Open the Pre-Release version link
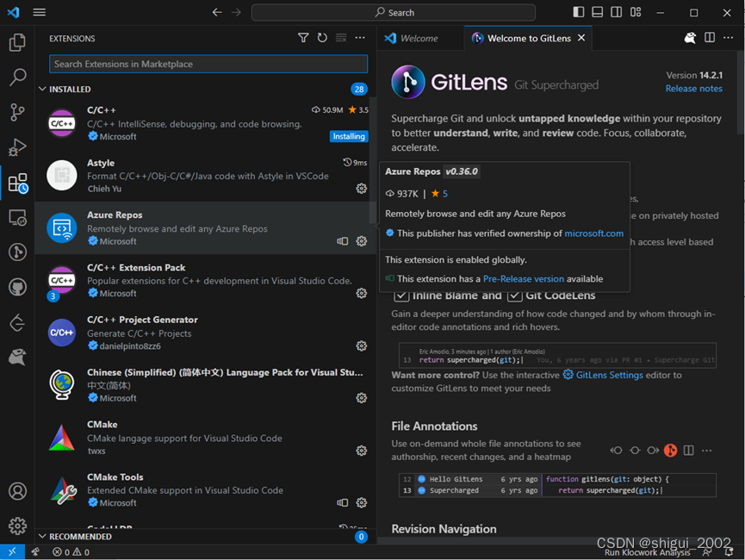Viewport: 745px width, 560px height. [x=523, y=279]
